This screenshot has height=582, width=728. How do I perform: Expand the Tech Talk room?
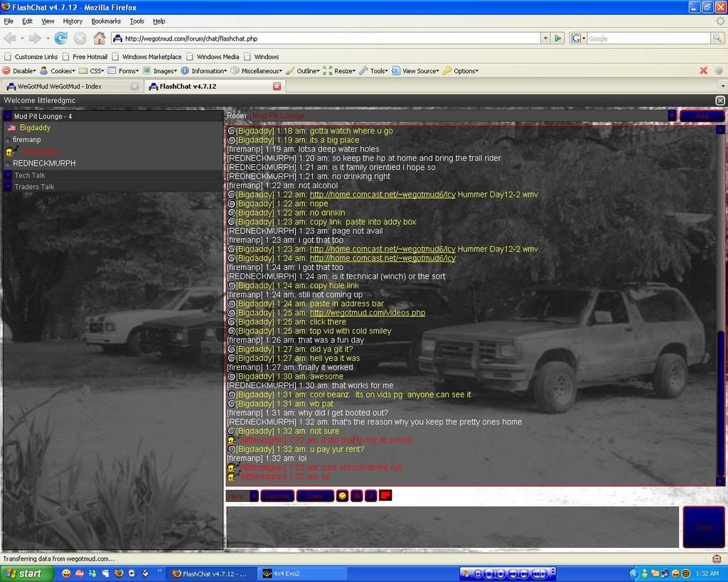pos(8,176)
